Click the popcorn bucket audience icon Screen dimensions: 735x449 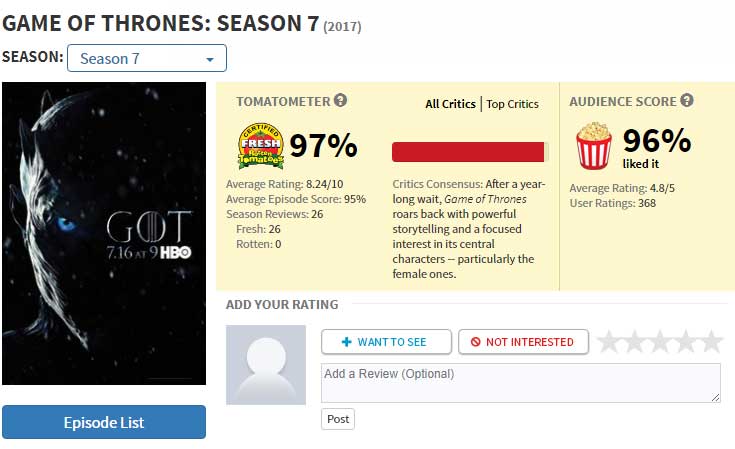(x=593, y=146)
